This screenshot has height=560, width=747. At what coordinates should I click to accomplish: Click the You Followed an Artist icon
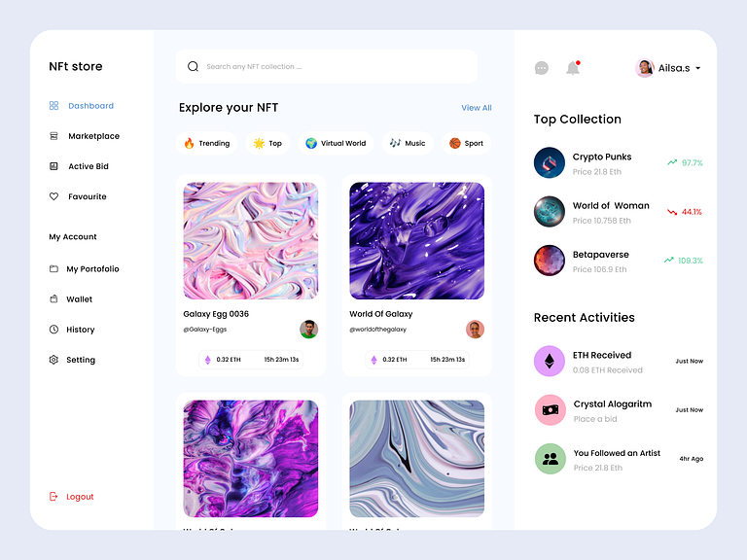click(550, 459)
